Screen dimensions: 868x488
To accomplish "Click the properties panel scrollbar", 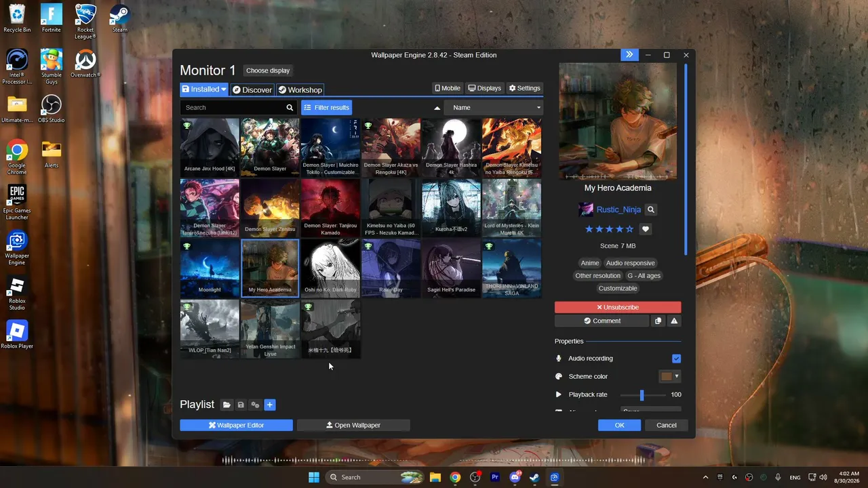I will pyautogui.click(x=686, y=159).
